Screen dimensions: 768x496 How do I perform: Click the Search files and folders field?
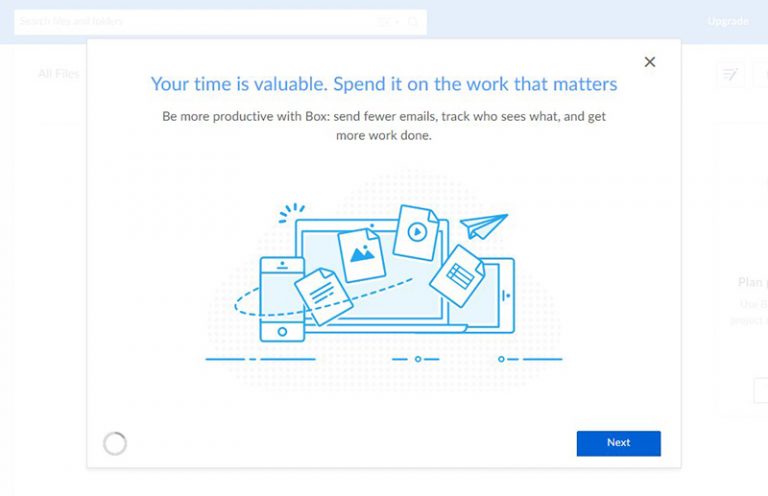click(x=220, y=22)
